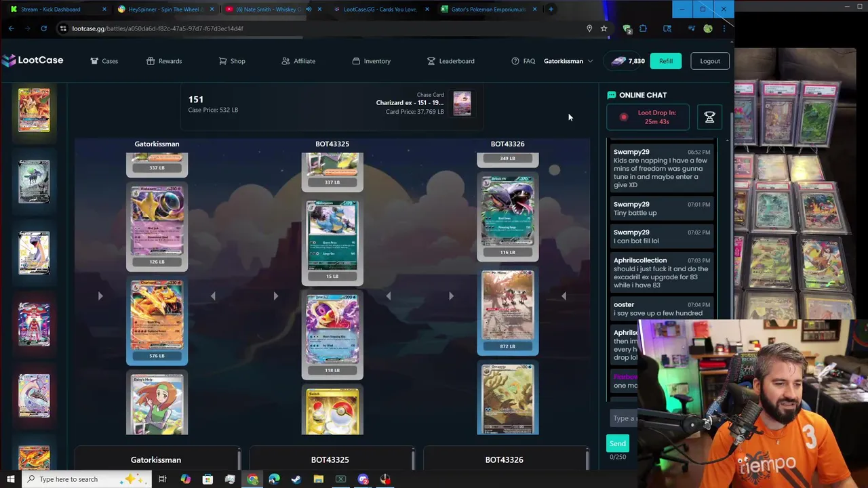Click the BOT43325 label below the reels
The width and height of the screenshot is (868, 488).
(x=330, y=460)
